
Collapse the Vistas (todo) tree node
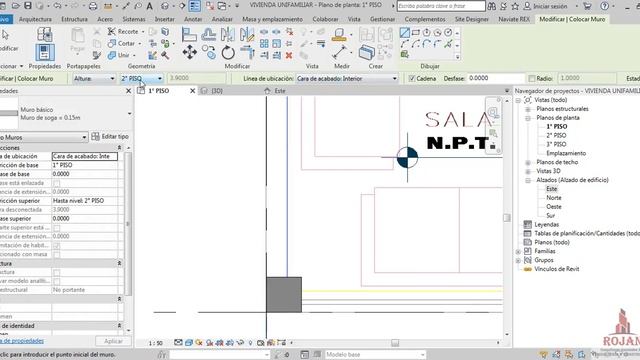[518, 100]
